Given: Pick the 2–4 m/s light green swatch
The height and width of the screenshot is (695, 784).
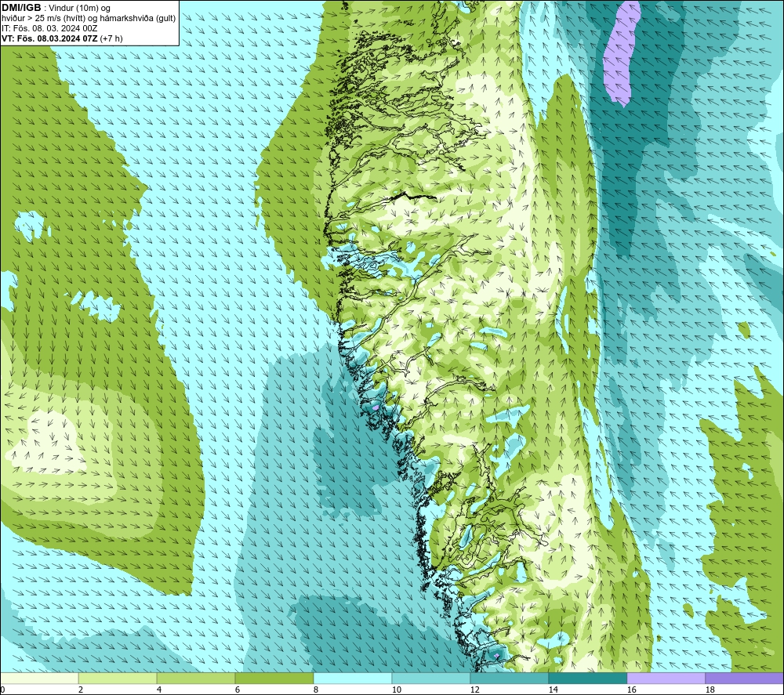Looking at the screenshot, I should [x=118, y=678].
